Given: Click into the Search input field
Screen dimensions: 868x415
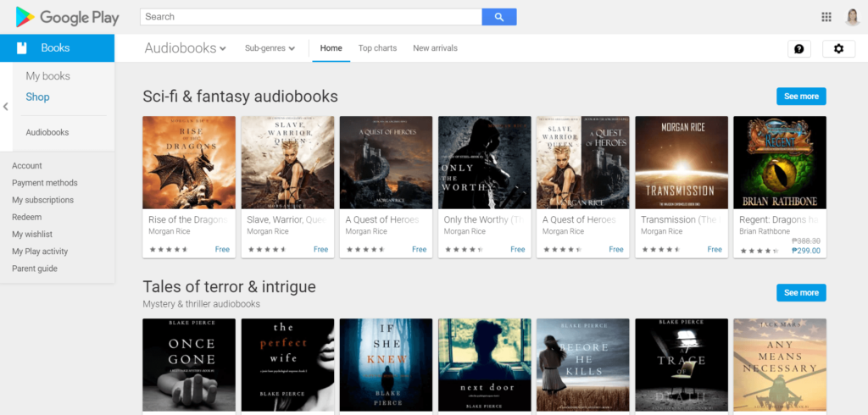Looking at the screenshot, I should 311,17.
